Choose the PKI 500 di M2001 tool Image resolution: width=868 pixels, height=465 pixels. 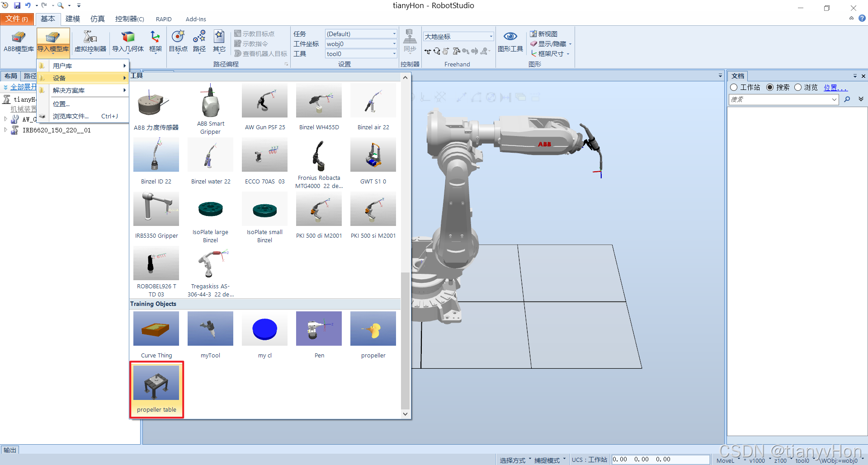(319, 216)
